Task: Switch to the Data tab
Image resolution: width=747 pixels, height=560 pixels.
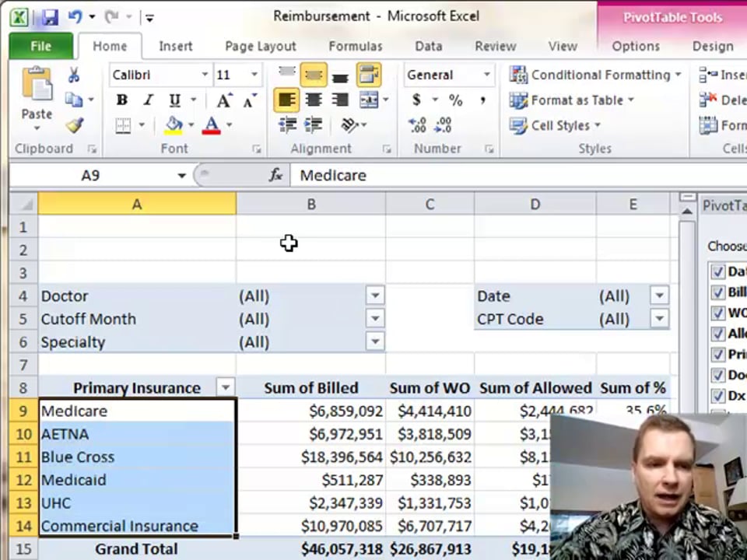Action: pyautogui.click(x=428, y=46)
